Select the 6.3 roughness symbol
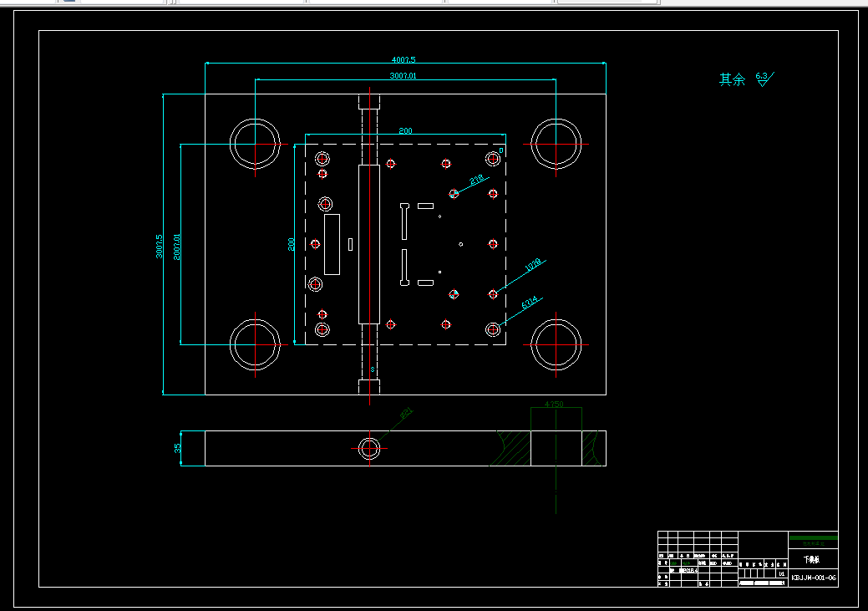 (x=764, y=79)
